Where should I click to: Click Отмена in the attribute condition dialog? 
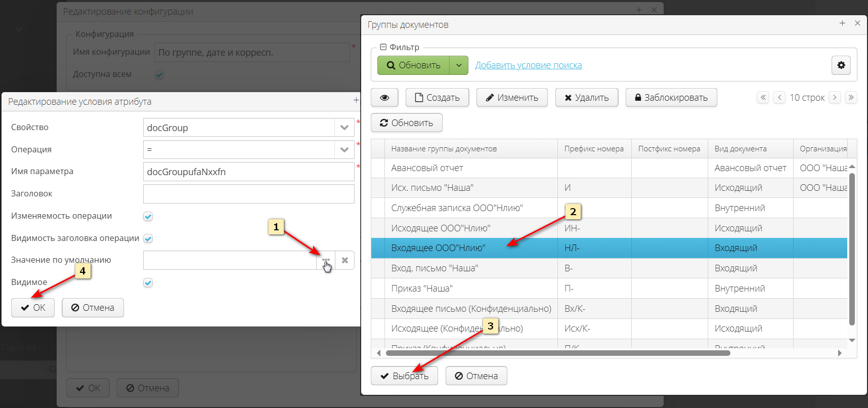(93, 308)
